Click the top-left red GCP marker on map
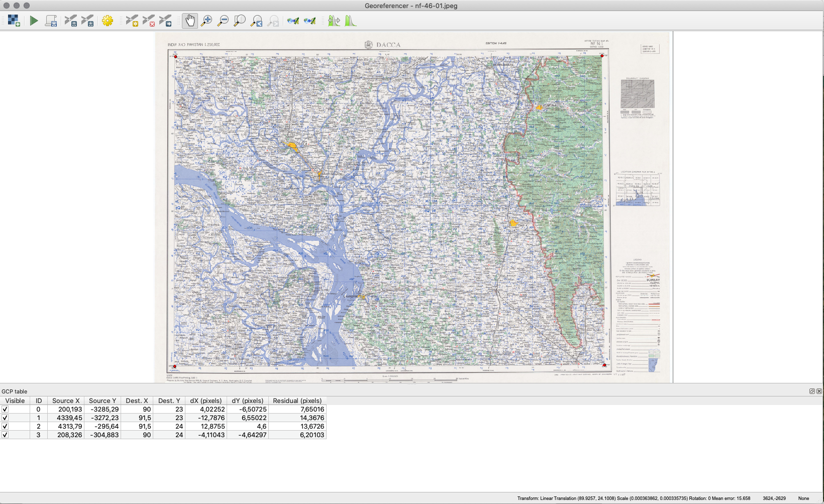824x504 pixels. click(x=175, y=57)
